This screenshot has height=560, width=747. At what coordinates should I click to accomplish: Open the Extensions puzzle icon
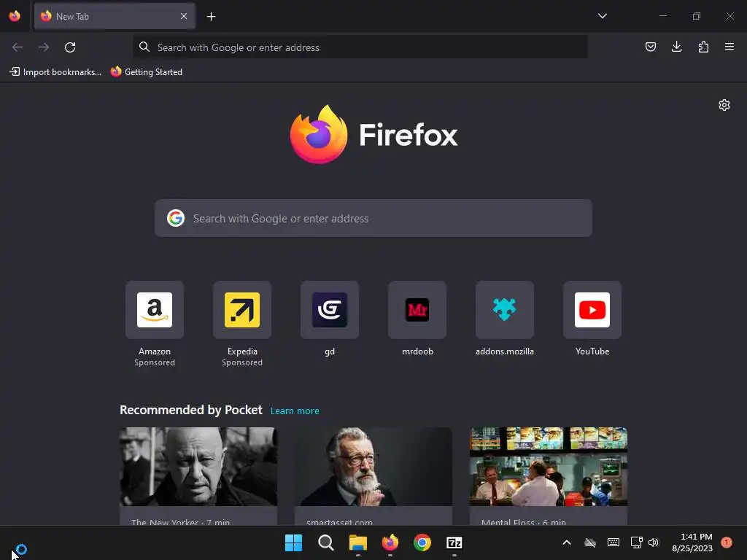(x=703, y=47)
